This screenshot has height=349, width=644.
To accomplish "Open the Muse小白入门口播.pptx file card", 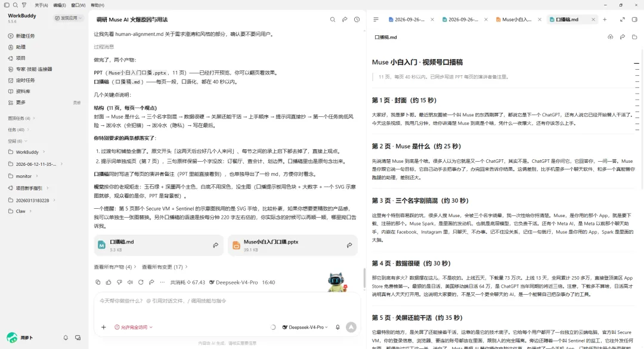I will (292, 245).
